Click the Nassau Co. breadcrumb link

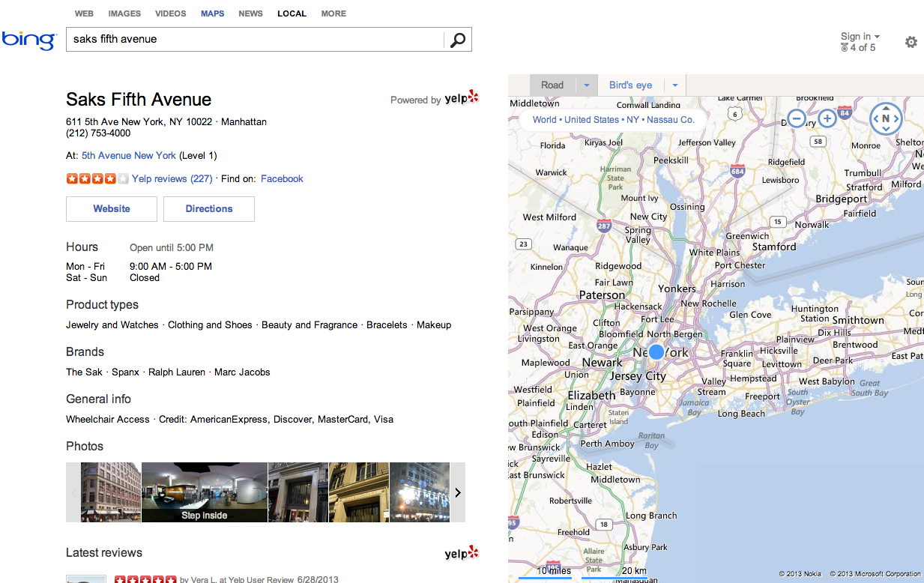[x=671, y=120]
